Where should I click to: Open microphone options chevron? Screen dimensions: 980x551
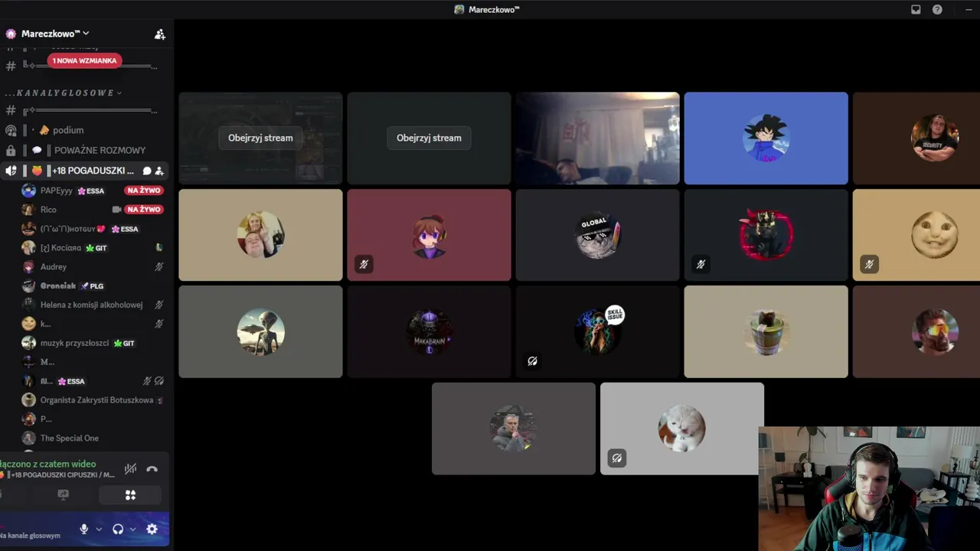(x=99, y=529)
